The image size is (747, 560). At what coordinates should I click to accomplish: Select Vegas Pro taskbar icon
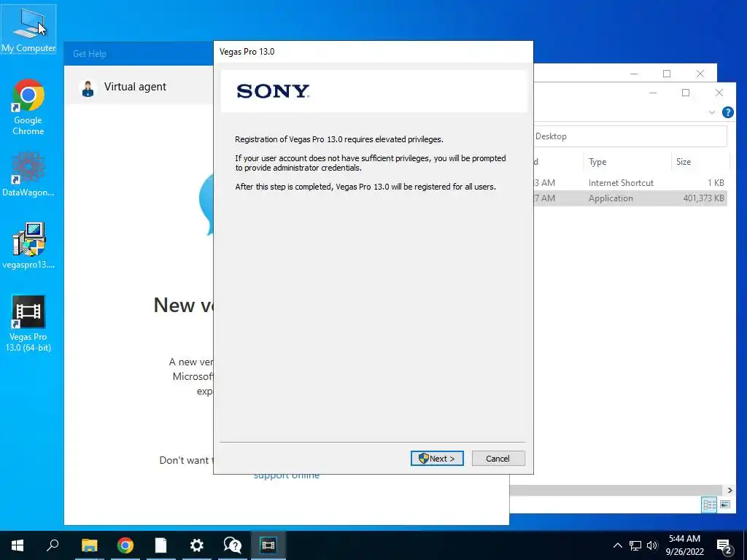[268, 545]
